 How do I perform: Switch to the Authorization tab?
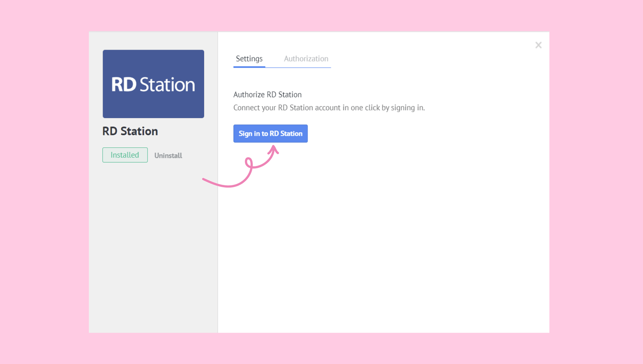coord(306,59)
